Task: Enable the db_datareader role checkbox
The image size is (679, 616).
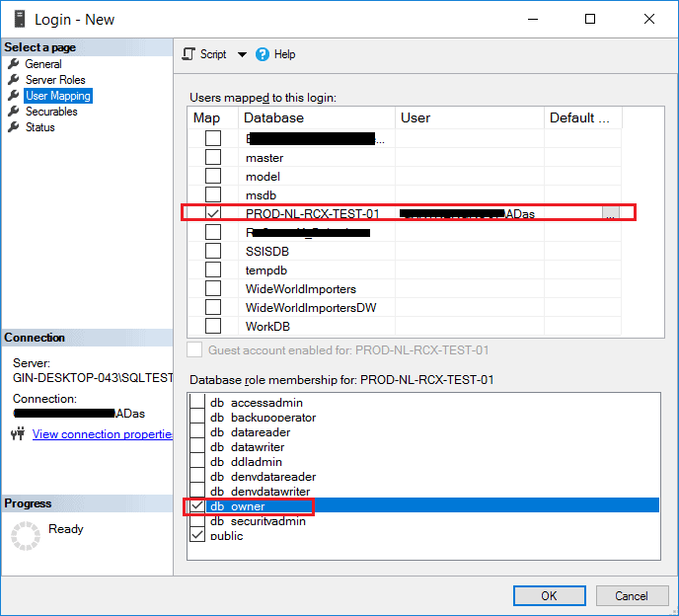Action: pos(197,432)
